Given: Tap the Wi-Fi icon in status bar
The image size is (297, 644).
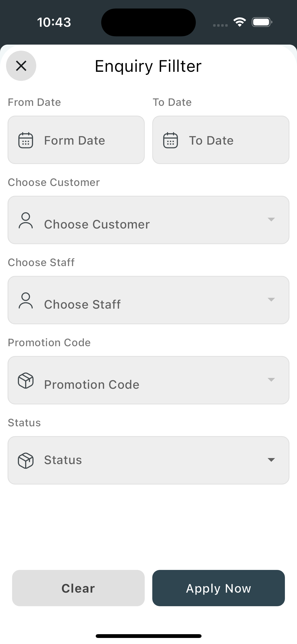Looking at the screenshot, I should coord(240,22).
